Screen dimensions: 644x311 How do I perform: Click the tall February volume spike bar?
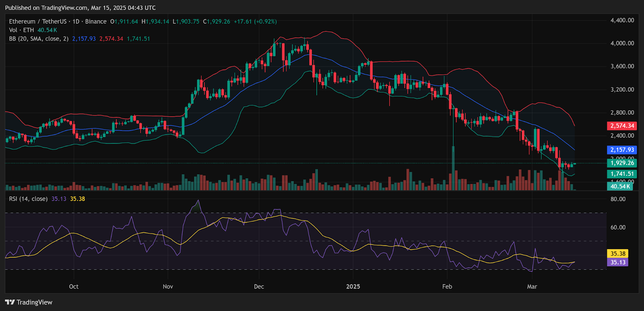(x=453, y=169)
